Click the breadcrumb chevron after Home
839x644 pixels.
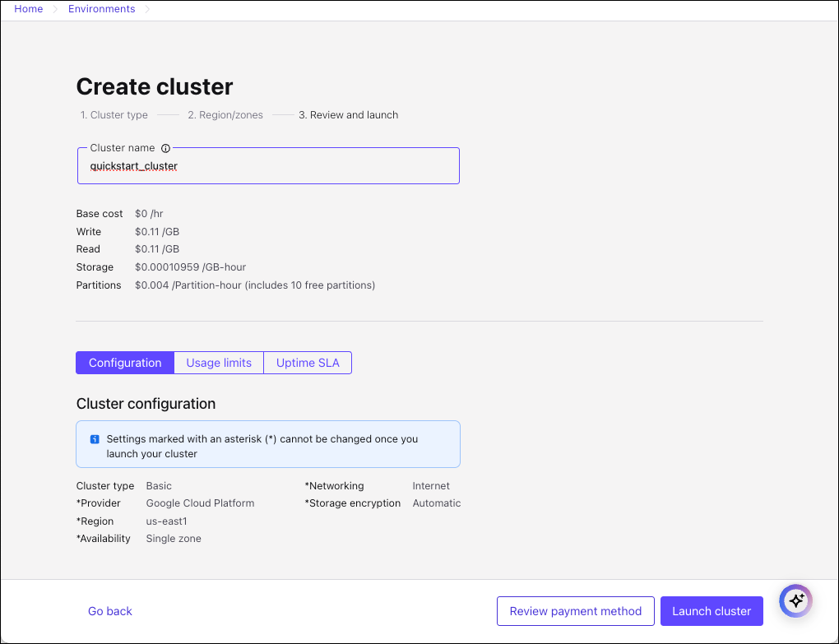[56, 10]
